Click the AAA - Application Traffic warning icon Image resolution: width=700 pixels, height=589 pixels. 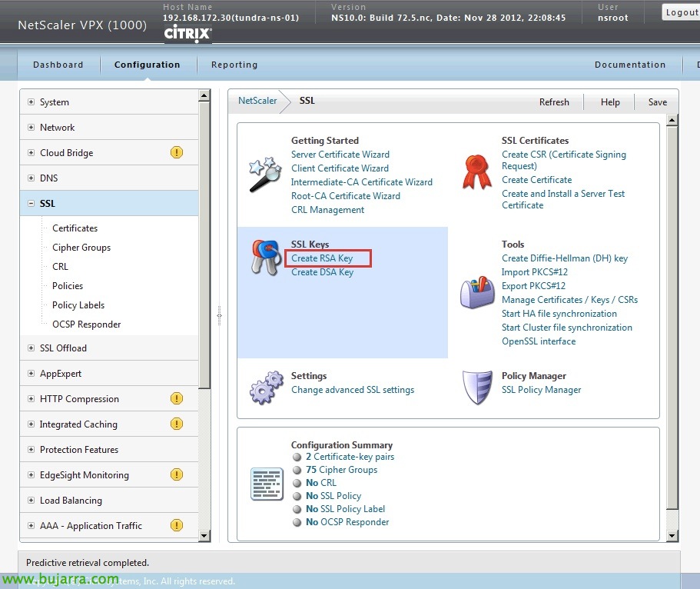[177, 525]
